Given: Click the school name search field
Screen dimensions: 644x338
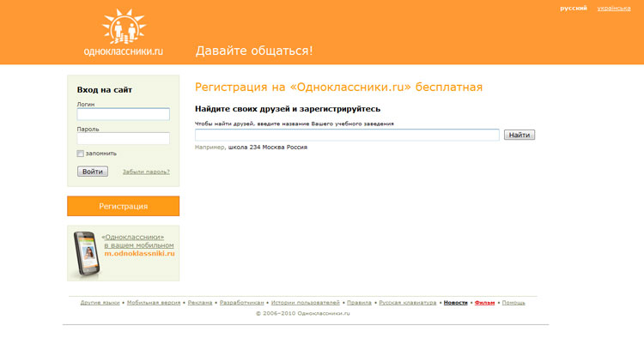Looking at the screenshot, I should pos(347,135).
